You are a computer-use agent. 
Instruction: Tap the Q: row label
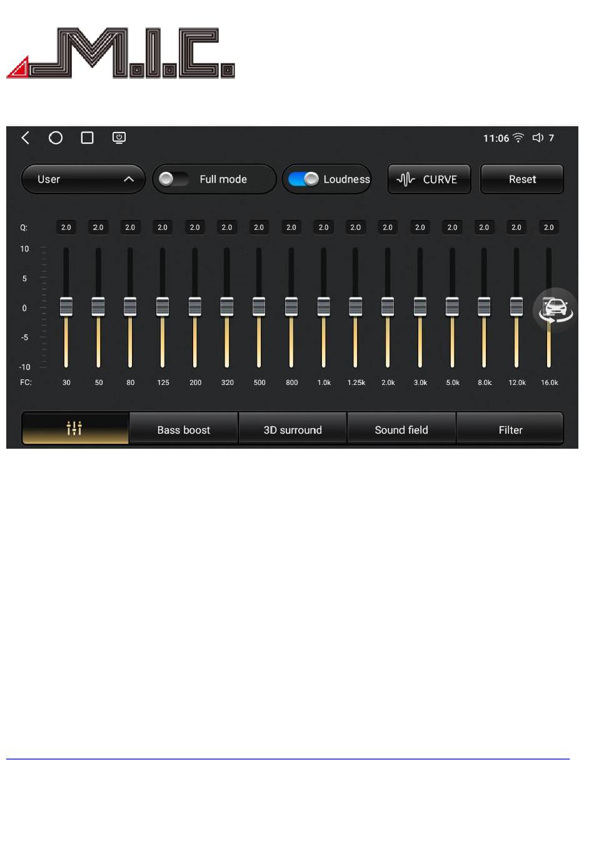[x=24, y=227]
